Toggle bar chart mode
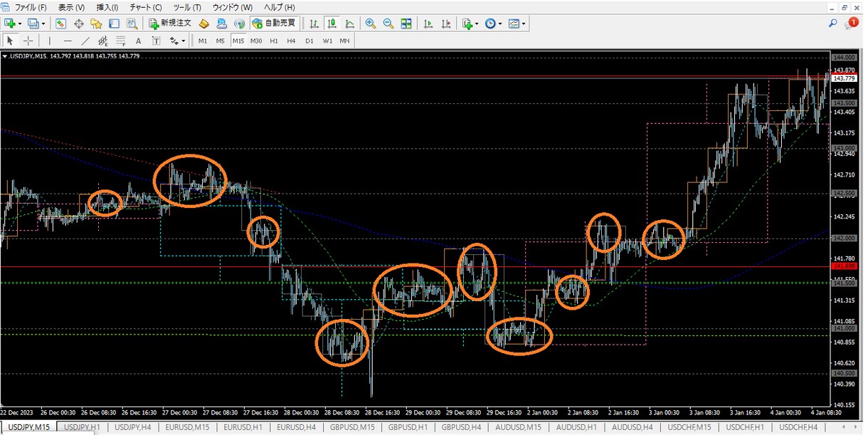868x435 pixels. pos(314,23)
